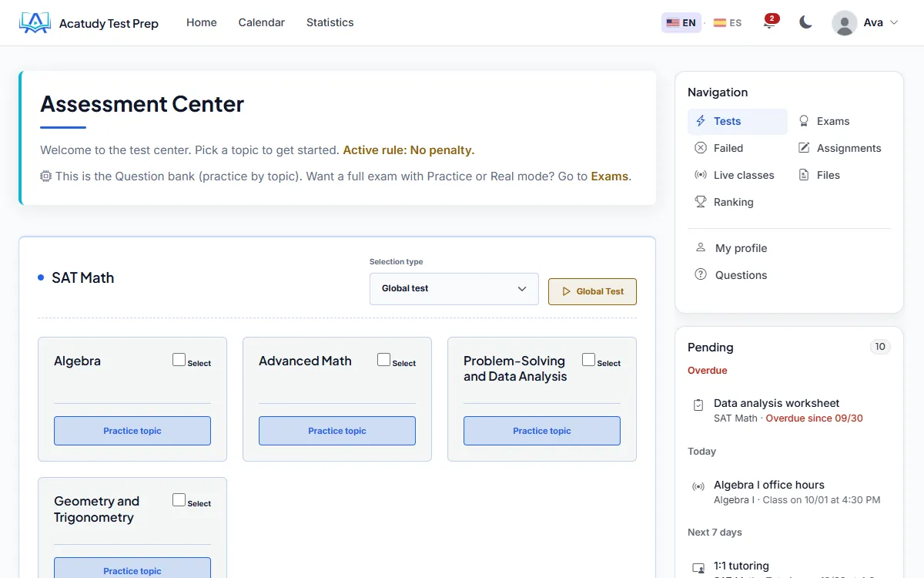Click the Files document icon
Image resolution: width=924 pixels, height=578 pixels.
point(804,175)
